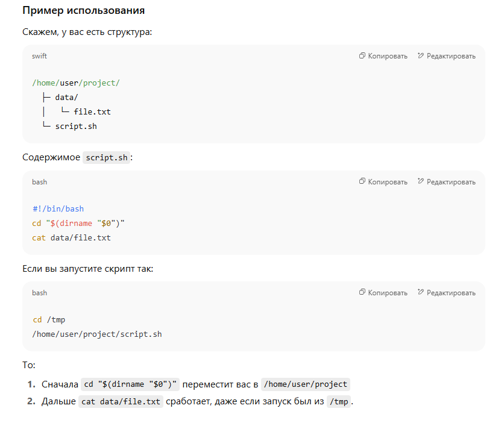
Task: Click the "cd /tmp" command line
Action: [49, 320]
